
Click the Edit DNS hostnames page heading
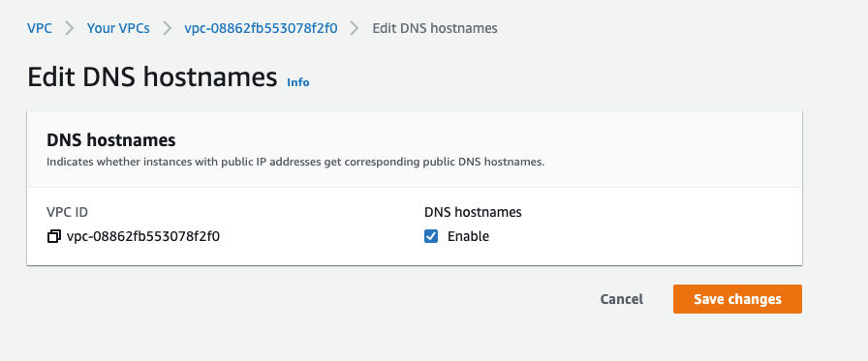(152, 77)
